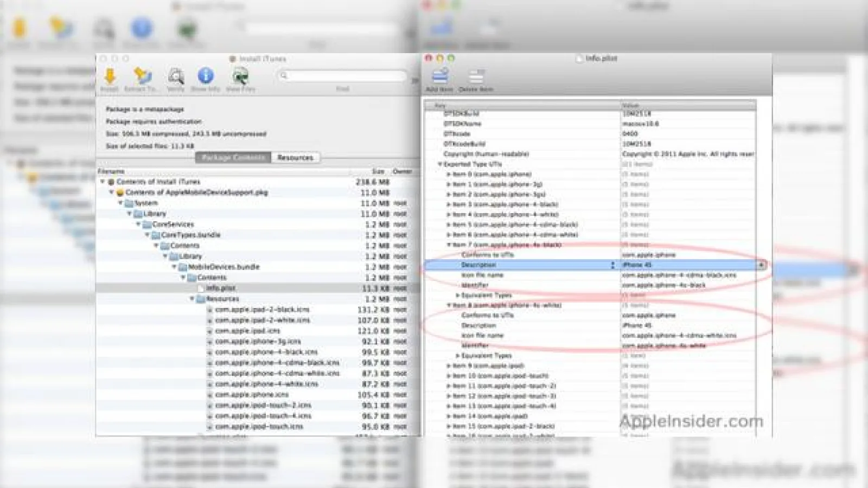Click value com.apple.iphone-4-cdma-white.icns

pos(679,336)
